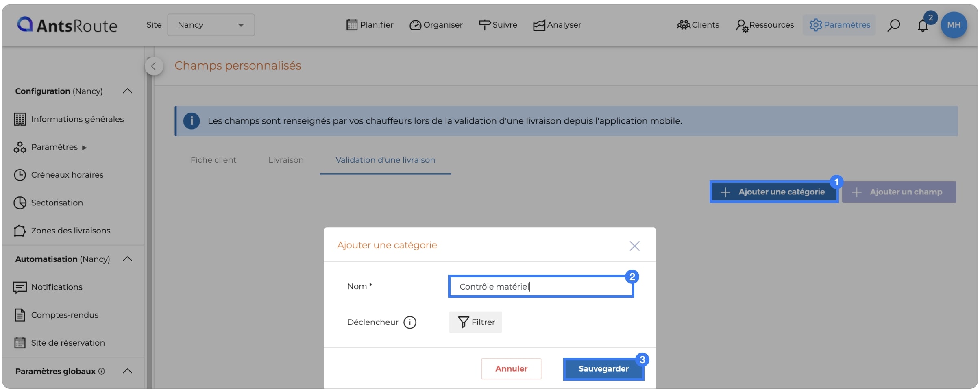Click the sidebar Paramètres cubes icon
The height and width of the screenshot is (392, 980).
[20, 147]
